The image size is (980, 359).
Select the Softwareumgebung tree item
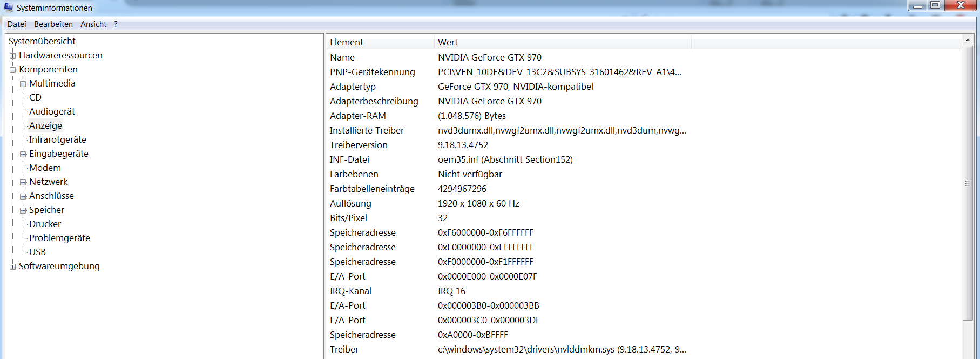tap(59, 266)
